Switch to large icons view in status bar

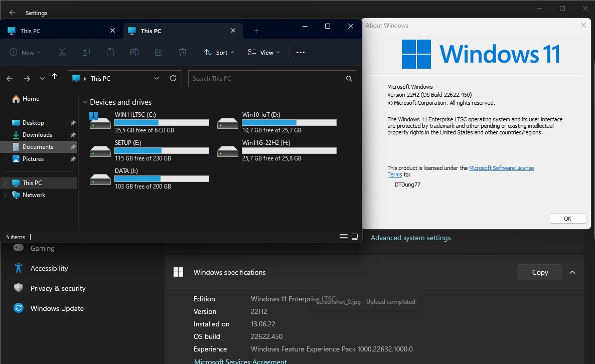(355, 237)
